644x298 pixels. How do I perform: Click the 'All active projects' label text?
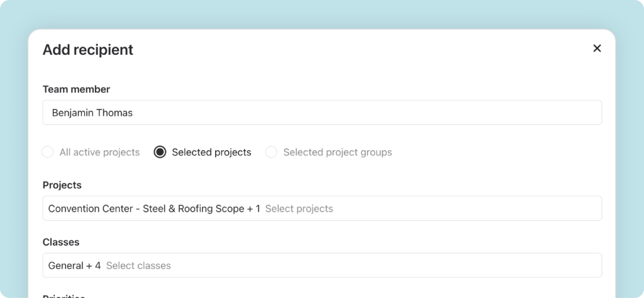coord(99,152)
